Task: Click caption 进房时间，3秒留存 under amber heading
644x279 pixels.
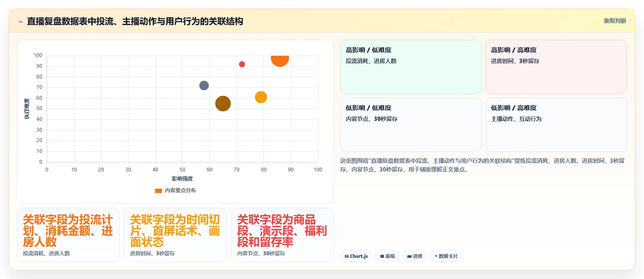Action: 152,254
